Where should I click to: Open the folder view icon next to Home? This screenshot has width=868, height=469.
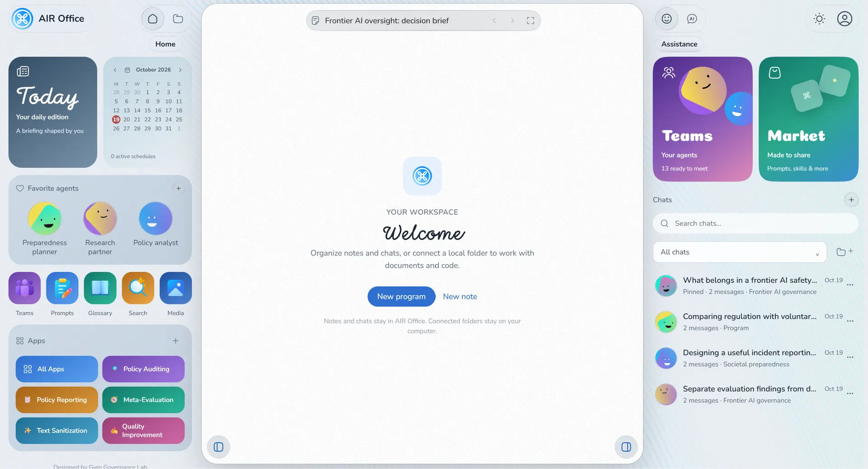[x=178, y=19]
